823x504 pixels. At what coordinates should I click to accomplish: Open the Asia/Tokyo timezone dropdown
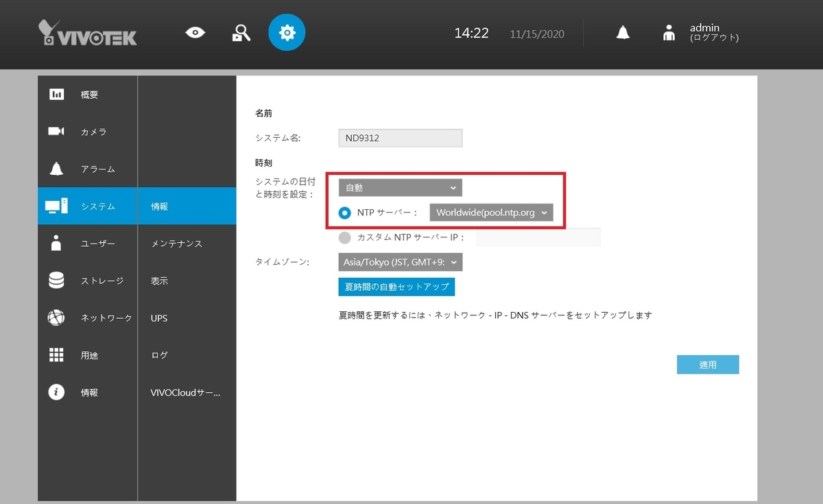(400, 261)
